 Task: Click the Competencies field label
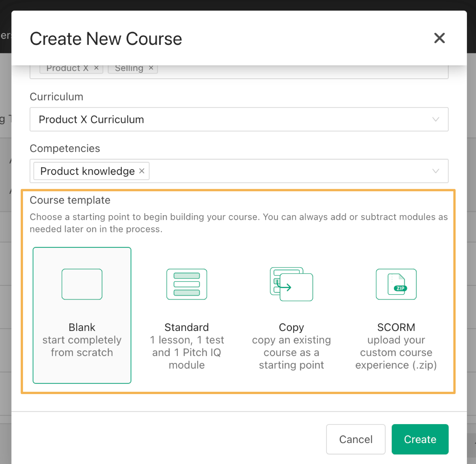[65, 148]
